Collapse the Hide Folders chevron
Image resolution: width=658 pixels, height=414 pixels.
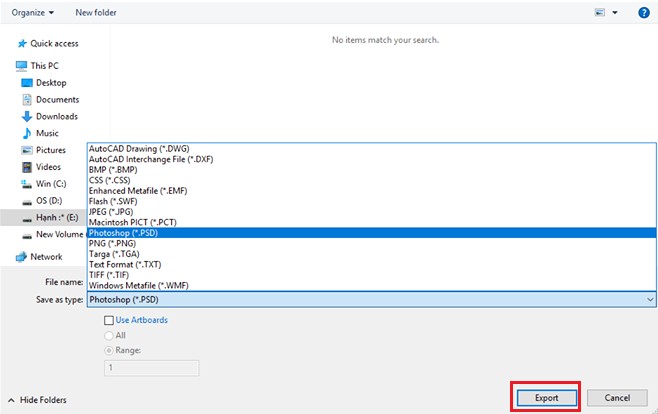11,400
